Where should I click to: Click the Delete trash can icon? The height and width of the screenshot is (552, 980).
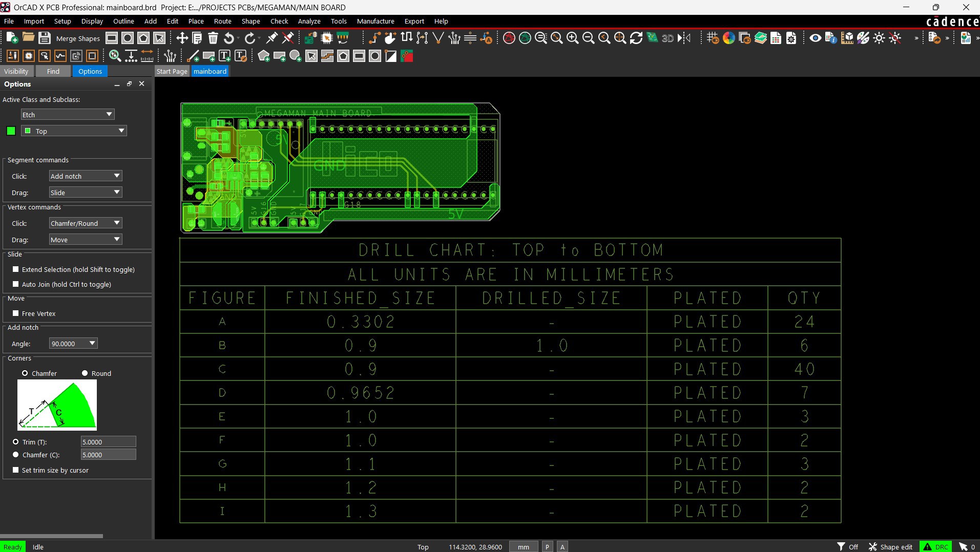click(213, 38)
